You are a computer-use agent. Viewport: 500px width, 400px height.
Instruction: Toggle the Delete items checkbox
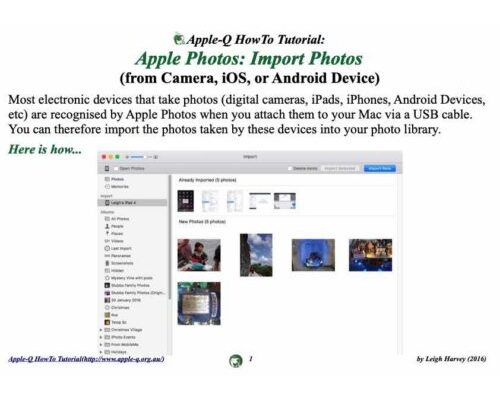(x=290, y=169)
